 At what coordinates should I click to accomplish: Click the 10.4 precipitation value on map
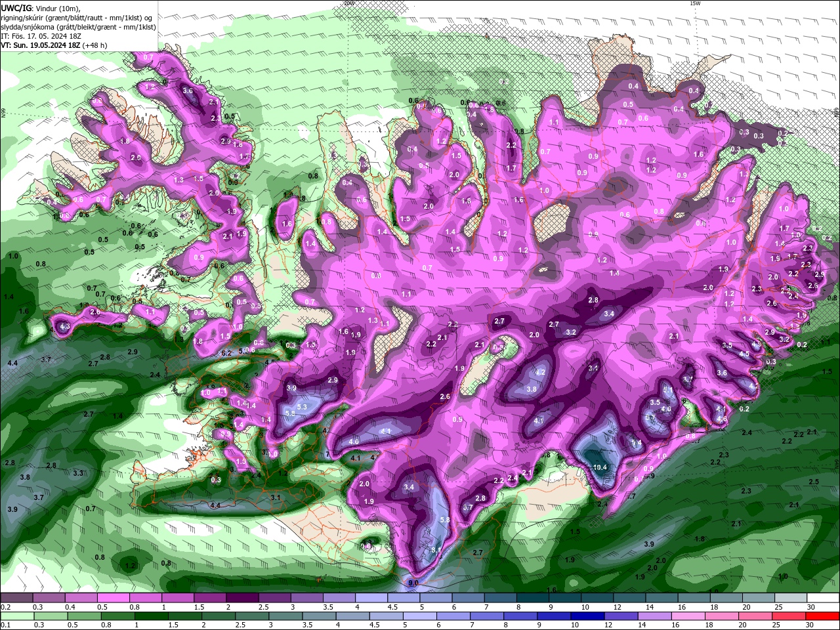pos(600,467)
